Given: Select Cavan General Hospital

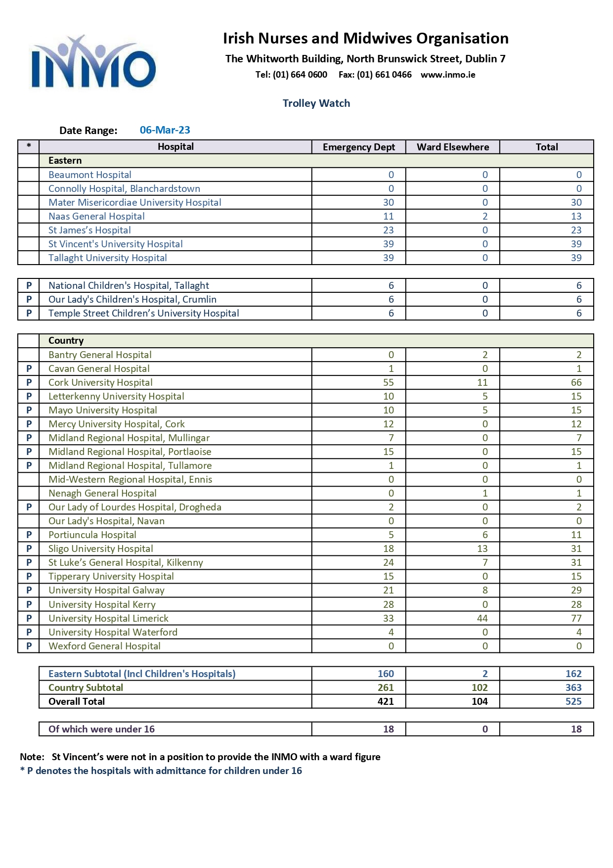Looking at the screenshot, I should click(x=99, y=368).
